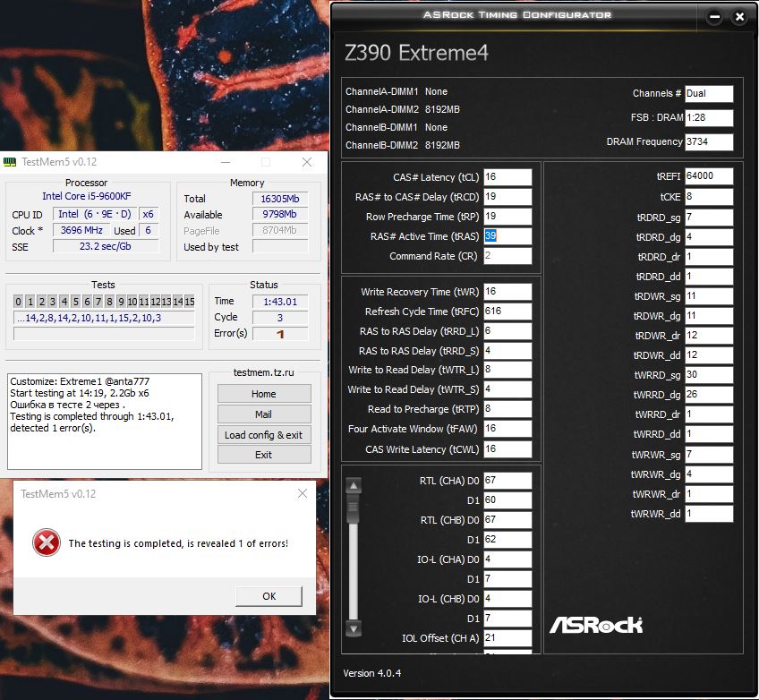Image resolution: width=759 pixels, height=700 pixels.
Task: Click test number 7 box in Tests
Action: pyautogui.click(x=98, y=302)
